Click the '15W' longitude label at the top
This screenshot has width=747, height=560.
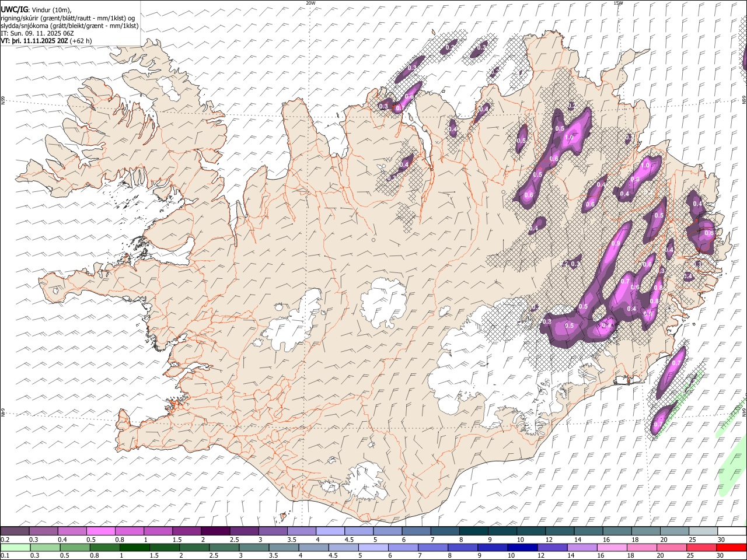pyautogui.click(x=617, y=3)
